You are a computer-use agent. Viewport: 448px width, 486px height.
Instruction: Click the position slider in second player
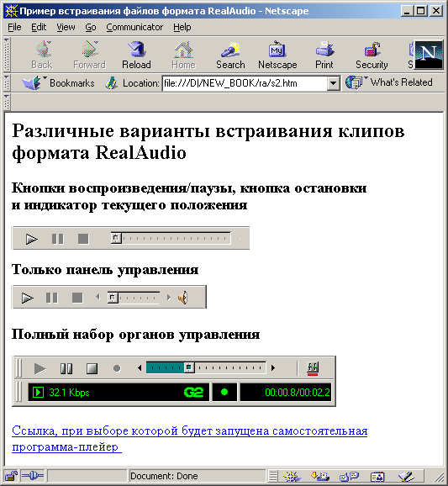coord(113,298)
